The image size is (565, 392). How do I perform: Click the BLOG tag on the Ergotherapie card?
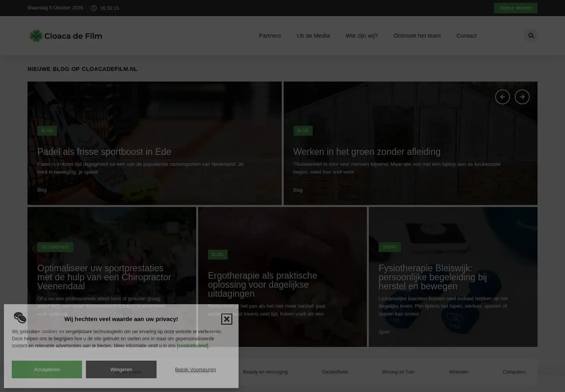[218, 254]
